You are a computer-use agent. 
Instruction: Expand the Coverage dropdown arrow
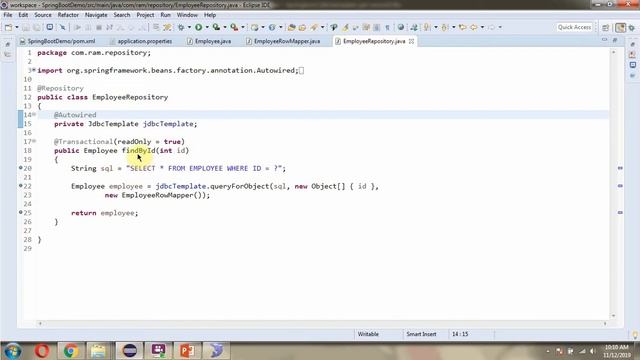point(225,27)
